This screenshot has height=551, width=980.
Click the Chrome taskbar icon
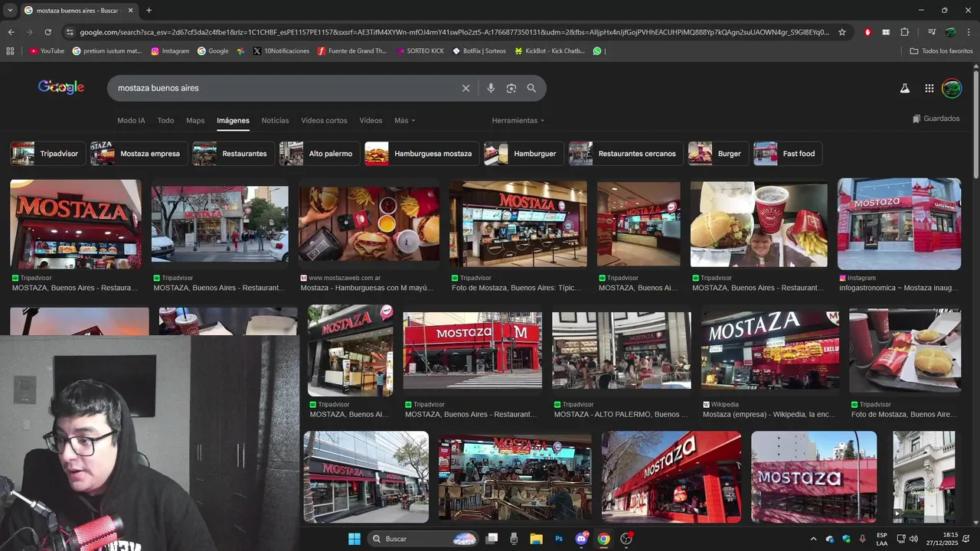click(x=604, y=539)
